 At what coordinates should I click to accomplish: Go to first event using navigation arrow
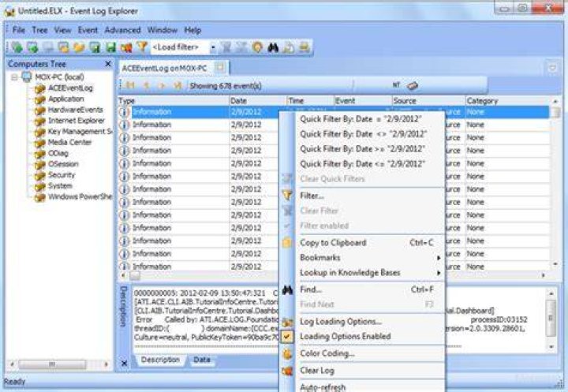[x=130, y=85]
